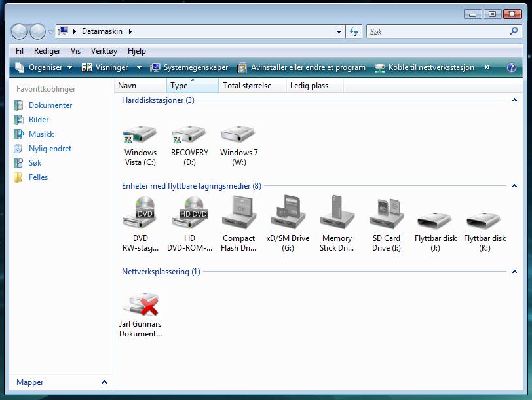Viewport: 532px width, 400px height.
Task: Open the Hjelp menu
Action: (137, 51)
